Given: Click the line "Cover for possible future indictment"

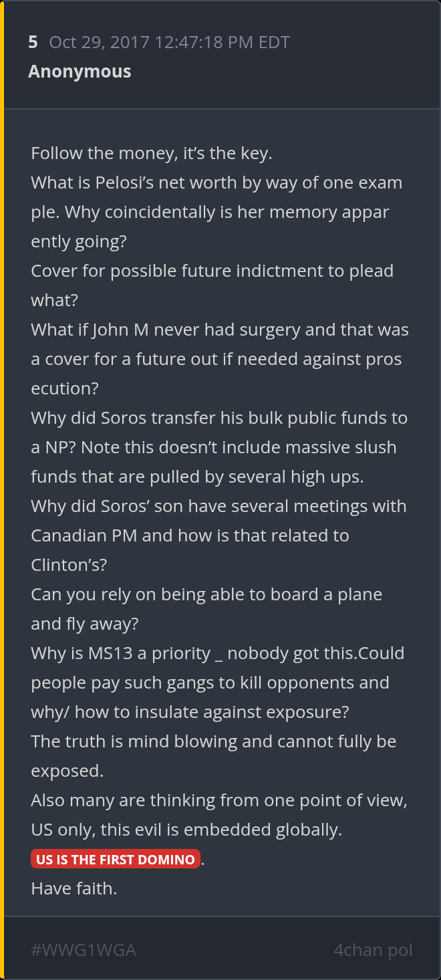Looking at the screenshot, I should pyautogui.click(x=212, y=271).
